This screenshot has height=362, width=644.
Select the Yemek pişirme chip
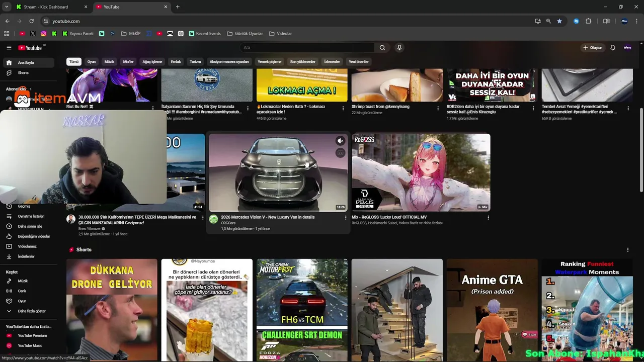point(270,62)
